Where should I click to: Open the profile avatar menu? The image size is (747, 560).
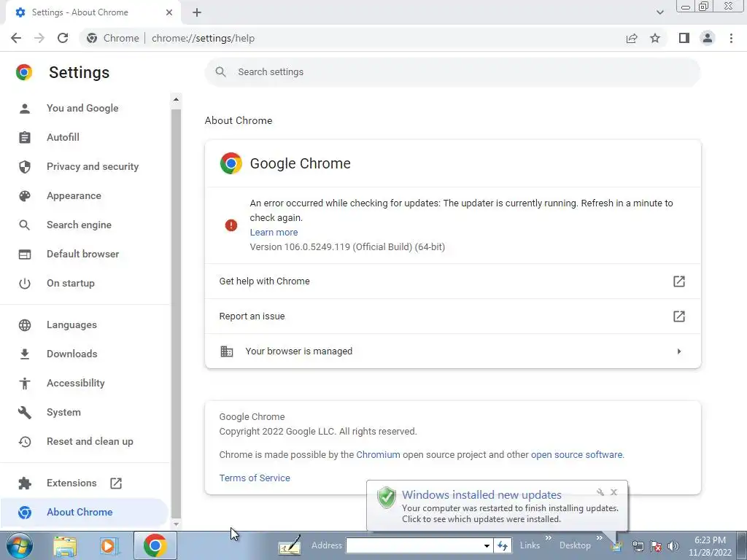pyautogui.click(x=708, y=38)
